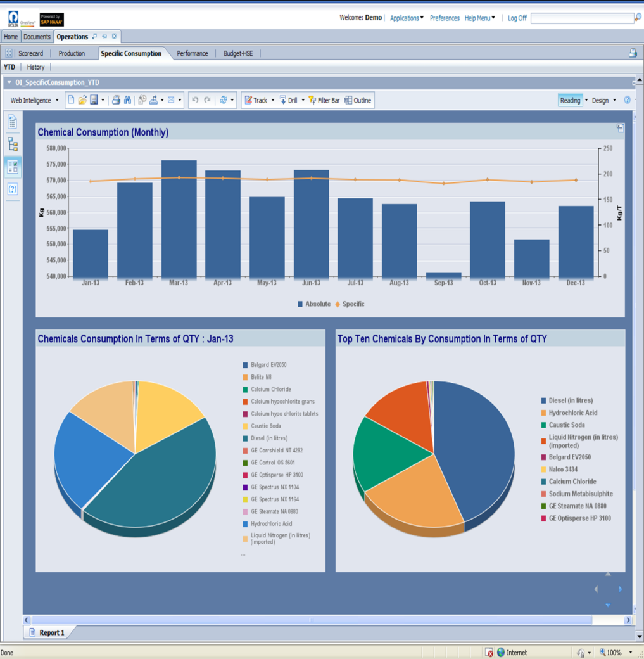Screen dimensions: 644x659
Task: Click the search magnifier icon top right
Action: tap(638, 18)
